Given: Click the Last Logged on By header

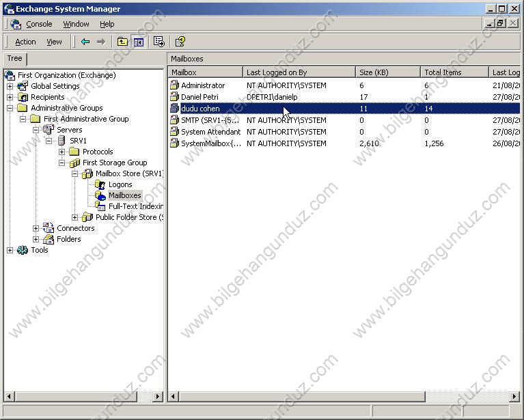Looking at the screenshot, I should click(x=299, y=72).
